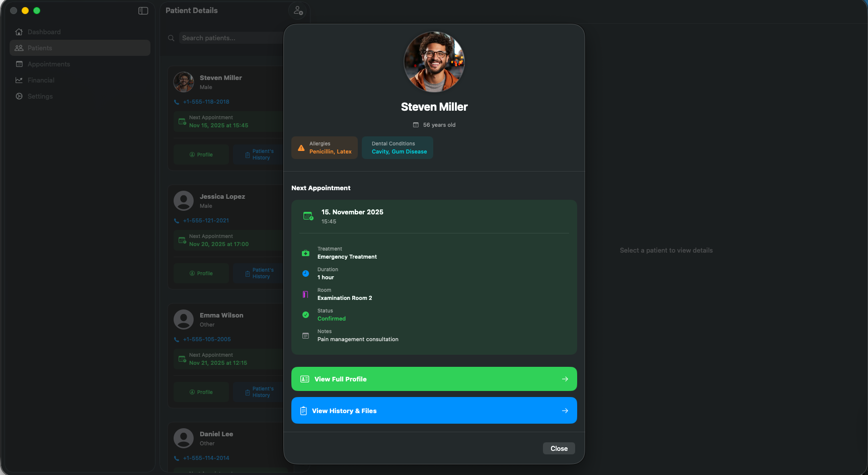Click the notes icon beside Pain management

(x=305, y=336)
